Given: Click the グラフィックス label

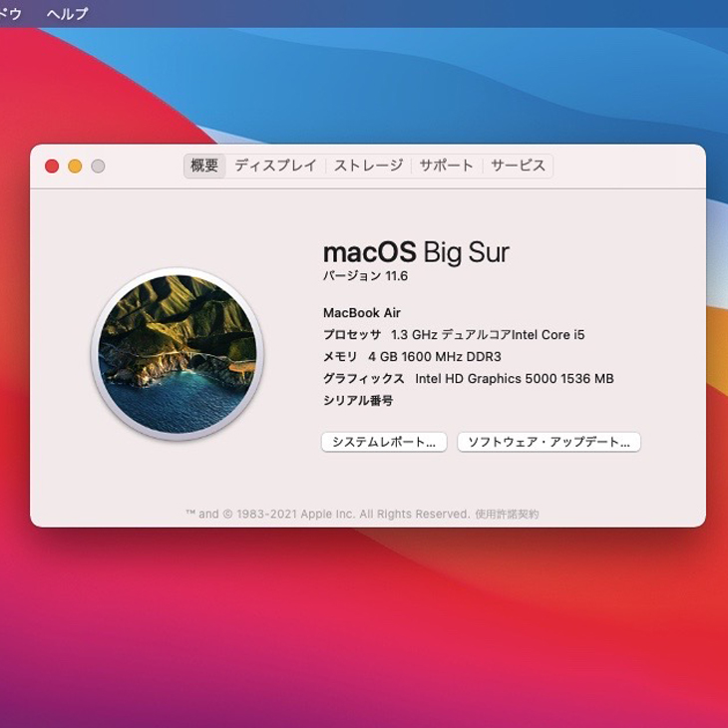Looking at the screenshot, I should click(364, 378).
